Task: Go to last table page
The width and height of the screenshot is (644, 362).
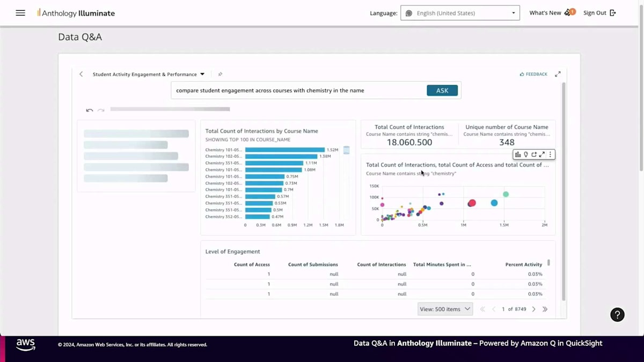Action: pyautogui.click(x=545, y=309)
